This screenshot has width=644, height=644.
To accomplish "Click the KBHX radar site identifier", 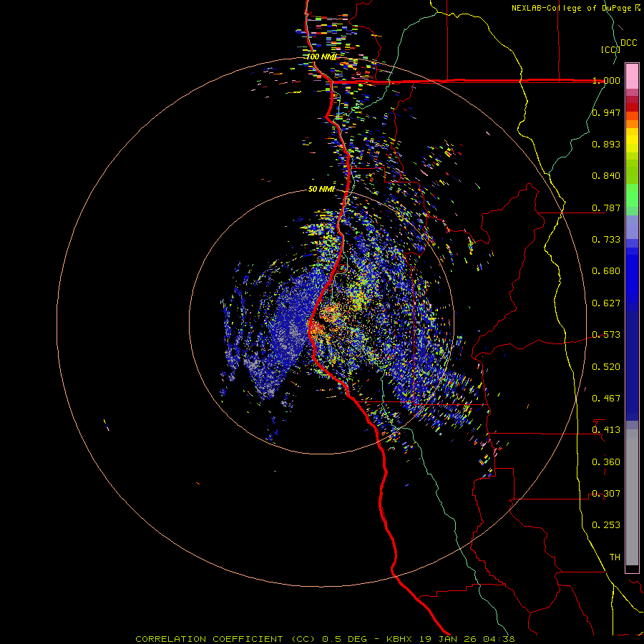I will point(400,639).
